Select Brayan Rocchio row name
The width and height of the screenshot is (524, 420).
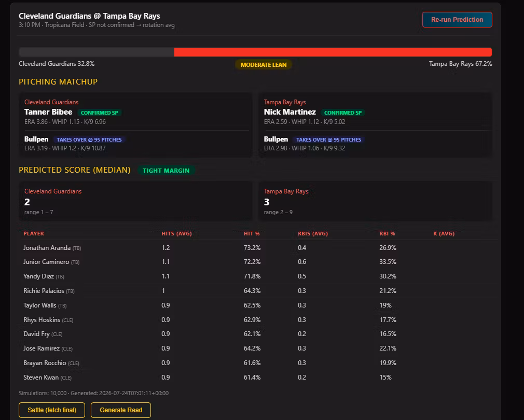(45, 363)
